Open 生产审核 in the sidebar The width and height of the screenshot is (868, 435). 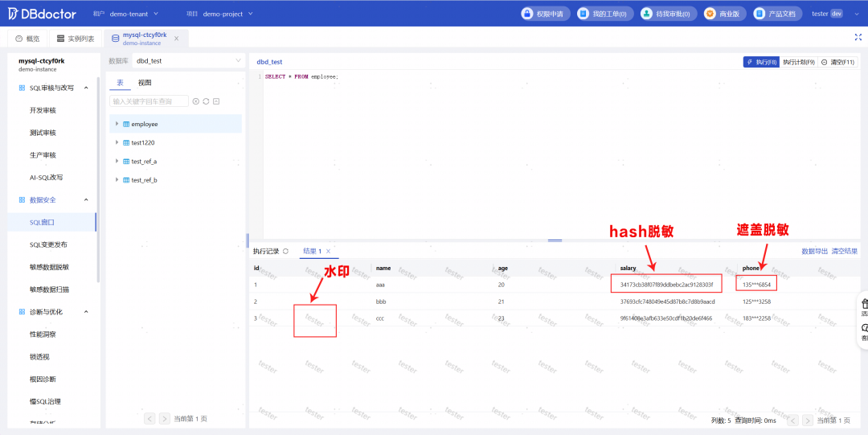43,155
